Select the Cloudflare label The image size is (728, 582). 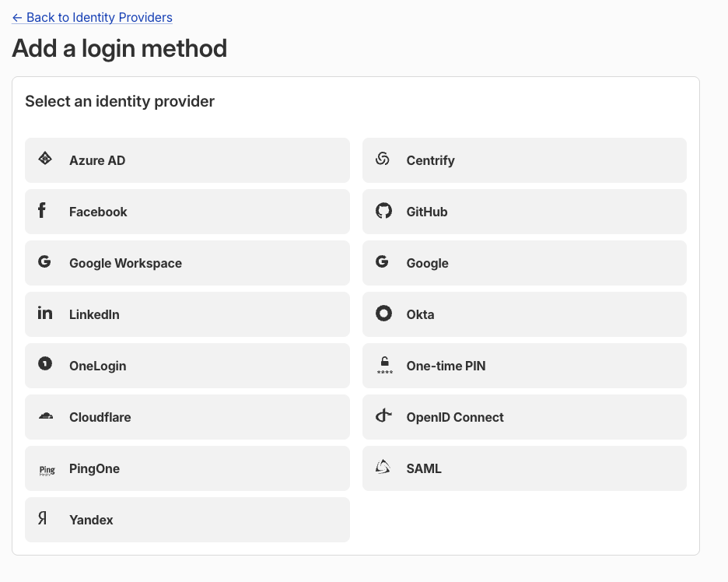(100, 417)
